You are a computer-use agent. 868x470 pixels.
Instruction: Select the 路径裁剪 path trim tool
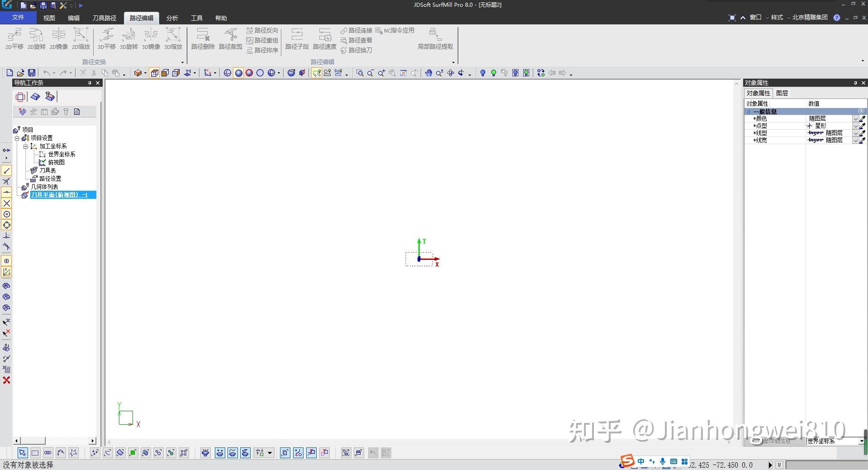click(231, 38)
